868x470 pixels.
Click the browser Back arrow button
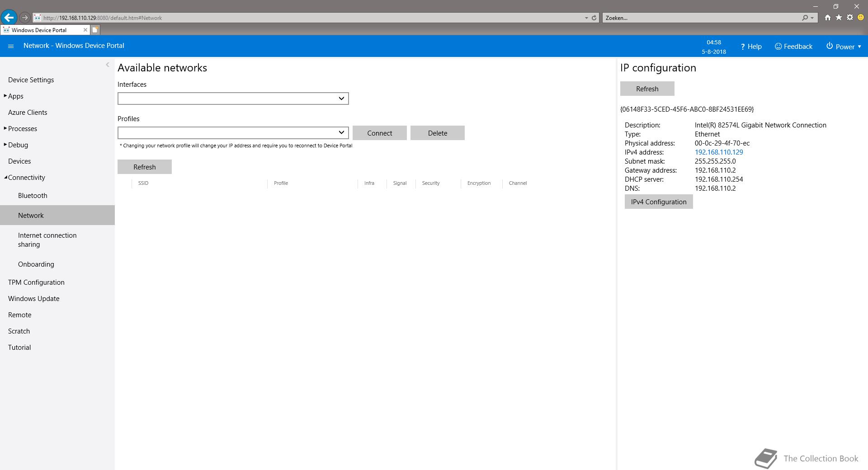9,18
